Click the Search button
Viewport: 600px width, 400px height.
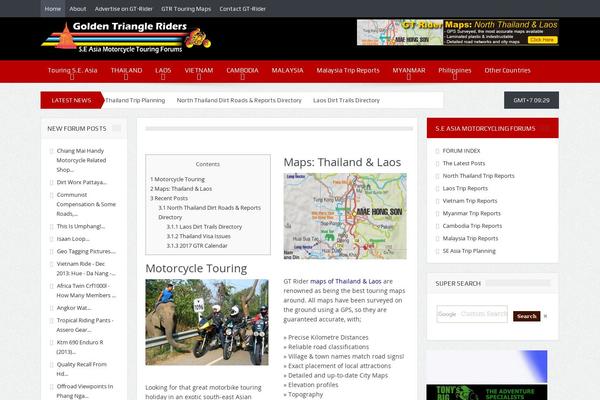pos(527,316)
